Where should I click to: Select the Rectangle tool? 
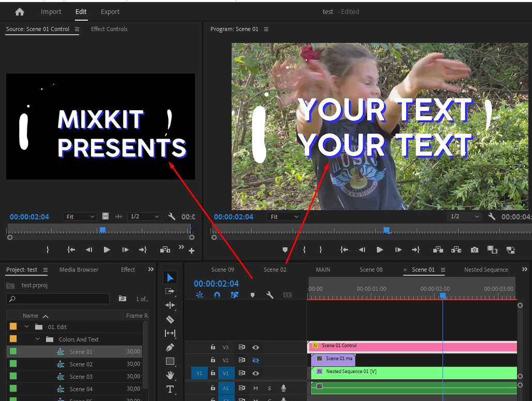point(170,361)
